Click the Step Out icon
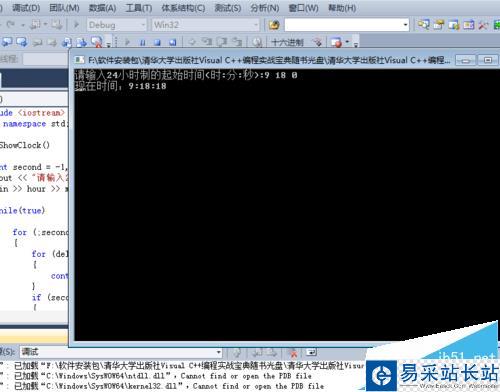500x392 pixels. coord(237,42)
